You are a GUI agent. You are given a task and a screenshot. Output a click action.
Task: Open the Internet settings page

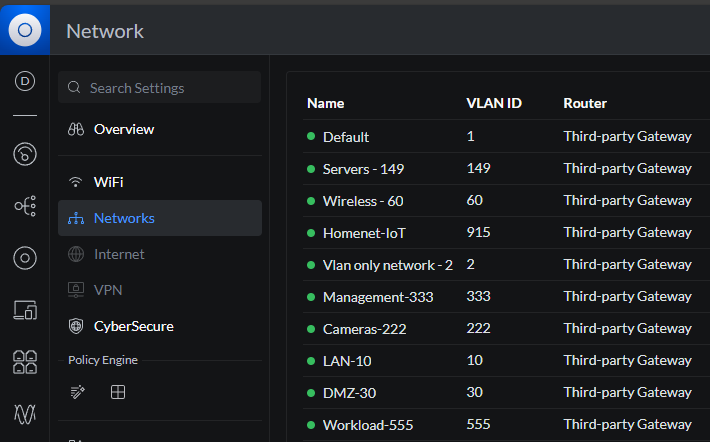tap(119, 254)
